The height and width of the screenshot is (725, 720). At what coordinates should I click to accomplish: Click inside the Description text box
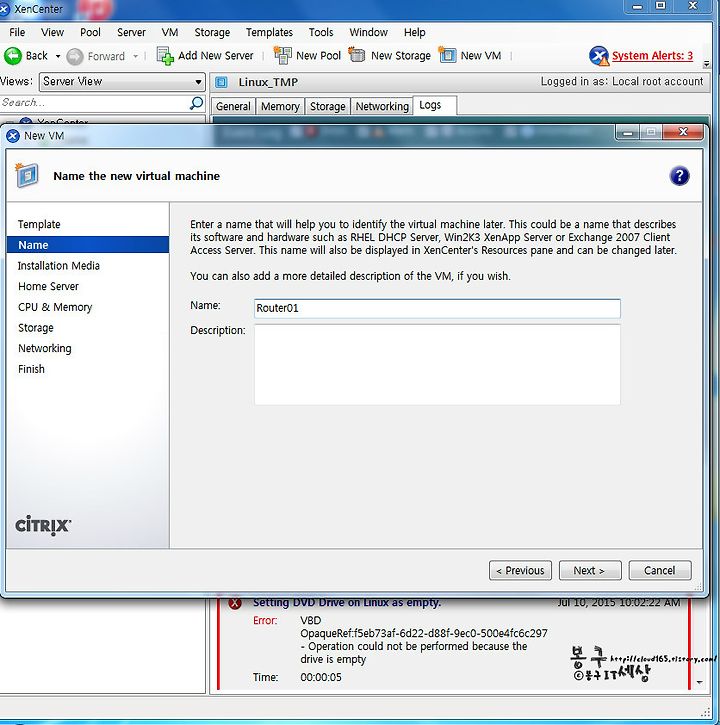click(437, 364)
